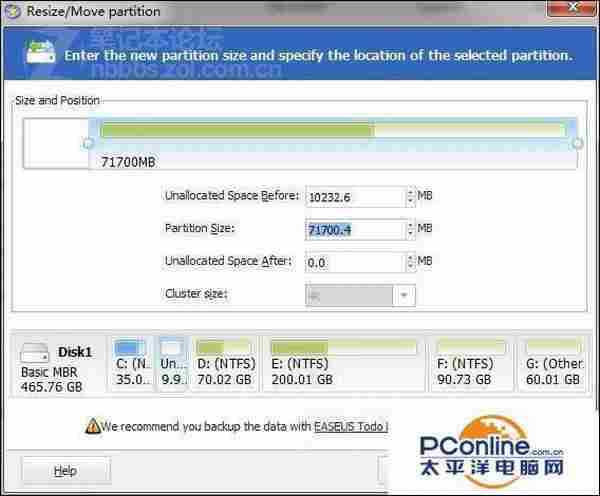Click the Unallocated Space After spinner arrows
The width and height of the screenshot is (600, 496).
pos(410,262)
